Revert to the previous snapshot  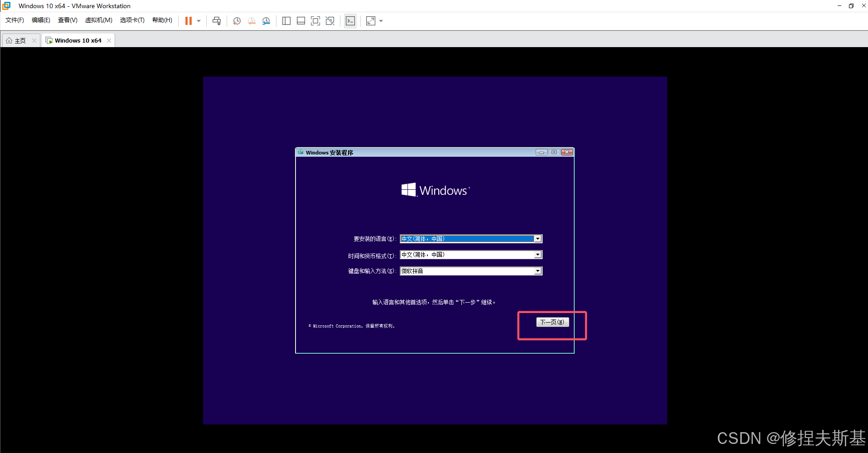(252, 21)
